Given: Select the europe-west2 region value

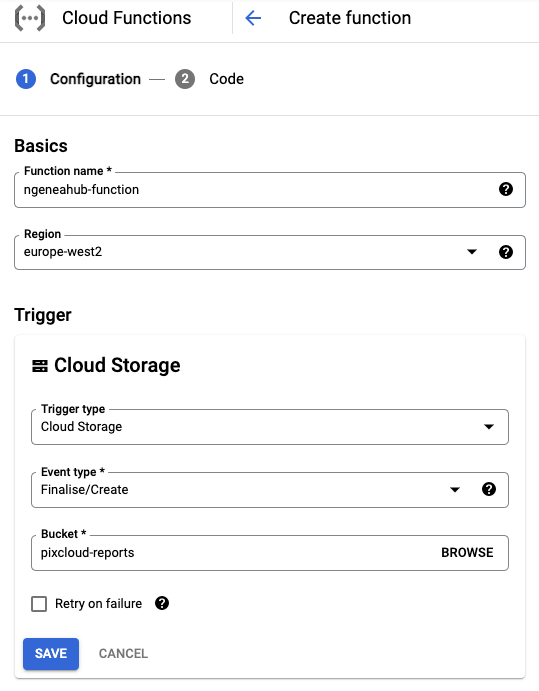Looking at the screenshot, I should pyautogui.click(x=63, y=252).
